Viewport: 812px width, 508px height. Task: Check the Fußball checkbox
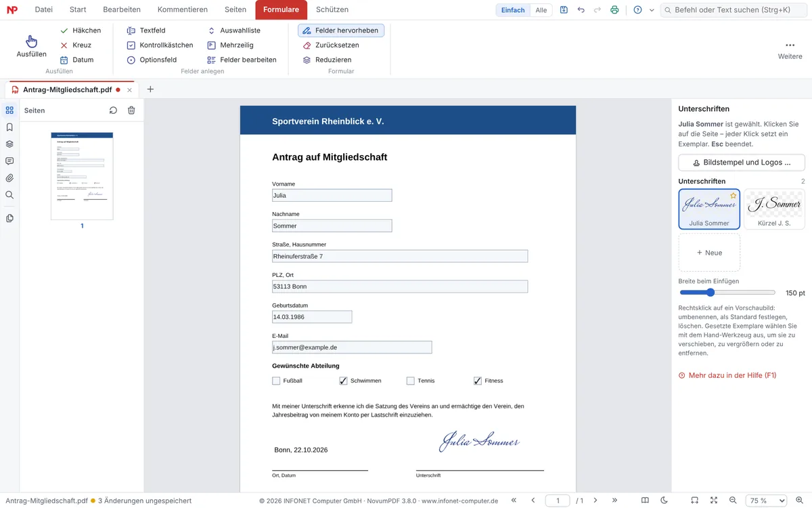(276, 381)
